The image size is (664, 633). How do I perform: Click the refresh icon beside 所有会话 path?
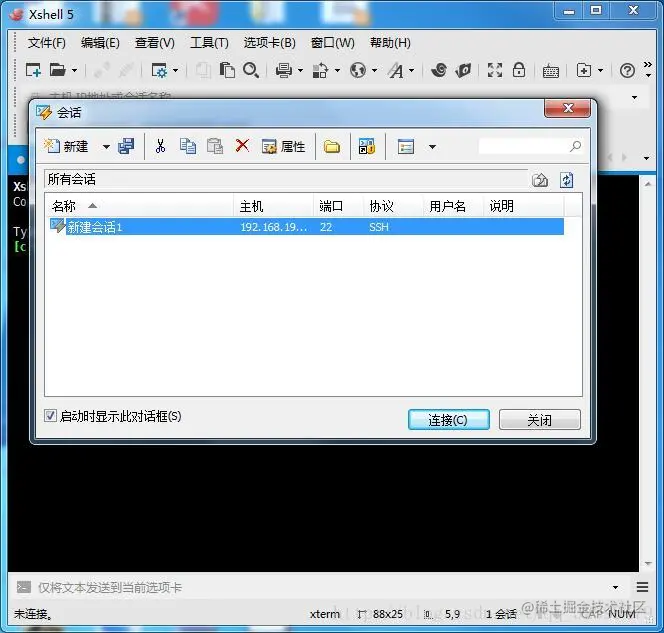pyautogui.click(x=567, y=180)
